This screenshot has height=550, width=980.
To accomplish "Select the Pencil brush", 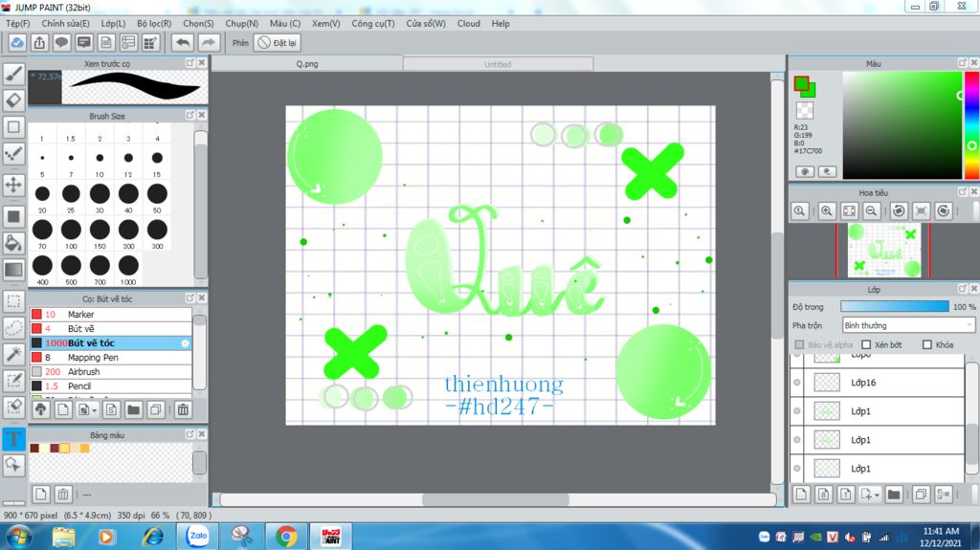I will [111, 386].
